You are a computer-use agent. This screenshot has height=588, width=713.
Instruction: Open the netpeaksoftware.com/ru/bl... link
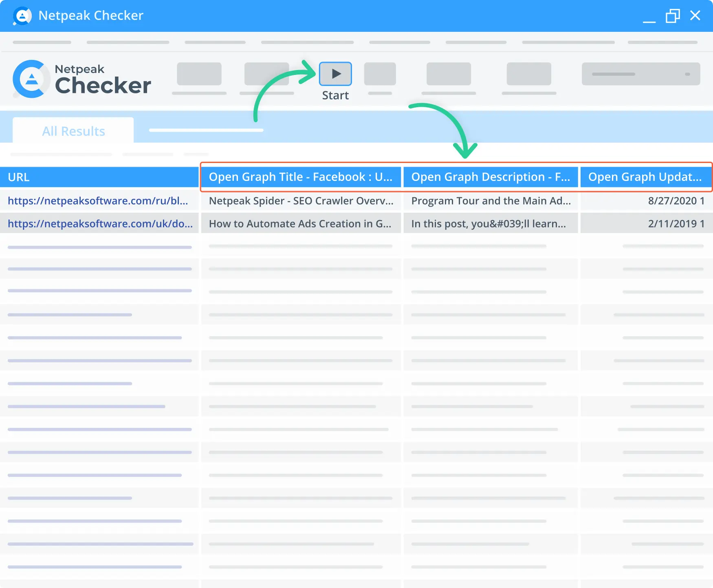(98, 200)
